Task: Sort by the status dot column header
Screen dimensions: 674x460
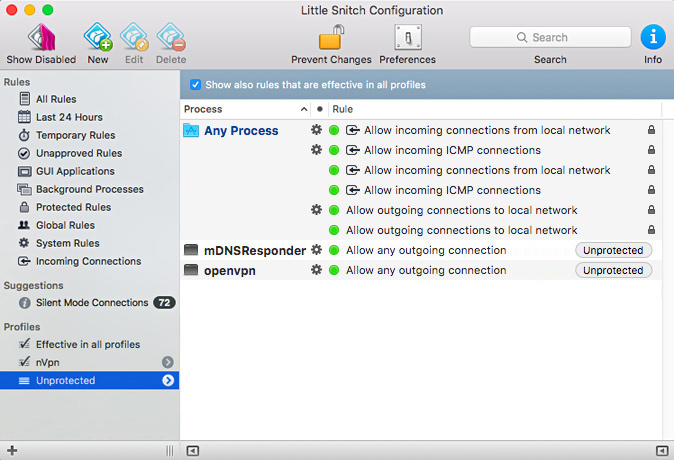Action: (x=319, y=110)
